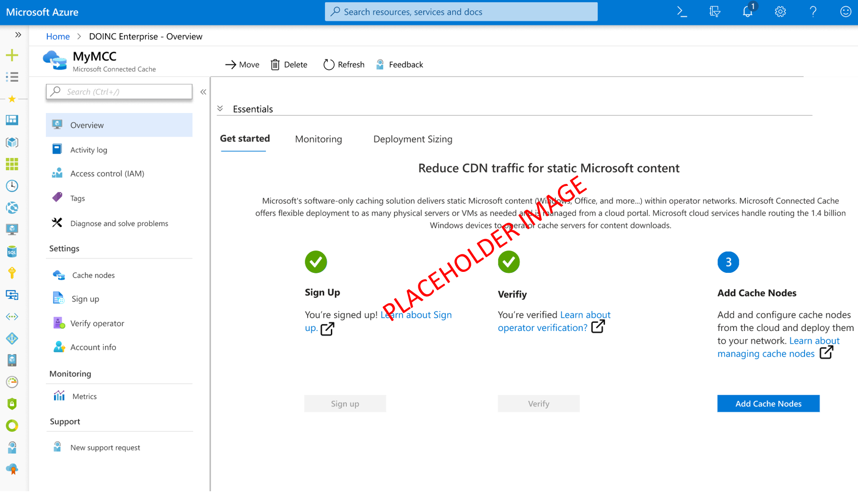The image size is (858, 504).
Task: Open the yellow key icon
Action: click(12, 273)
